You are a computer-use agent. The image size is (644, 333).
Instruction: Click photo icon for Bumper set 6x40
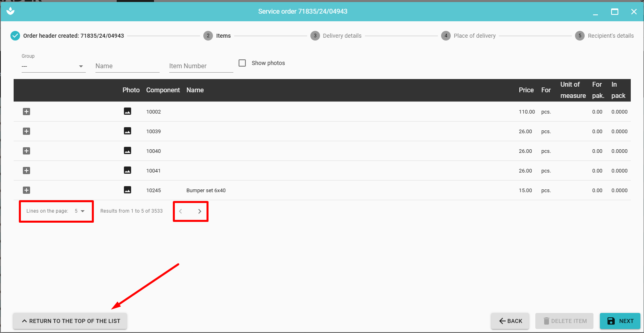pos(128,190)
